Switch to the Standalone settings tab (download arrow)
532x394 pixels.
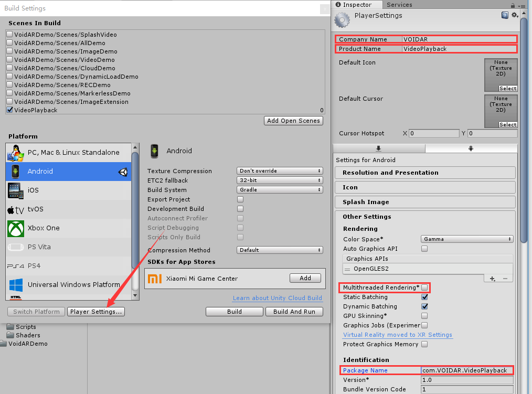point(379,148)
